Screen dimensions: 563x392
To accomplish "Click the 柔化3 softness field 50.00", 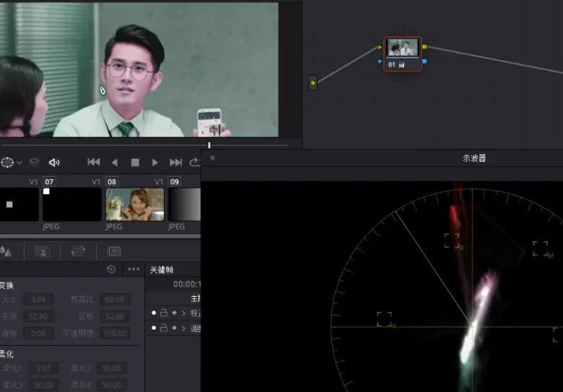I will tap(43, 386).
